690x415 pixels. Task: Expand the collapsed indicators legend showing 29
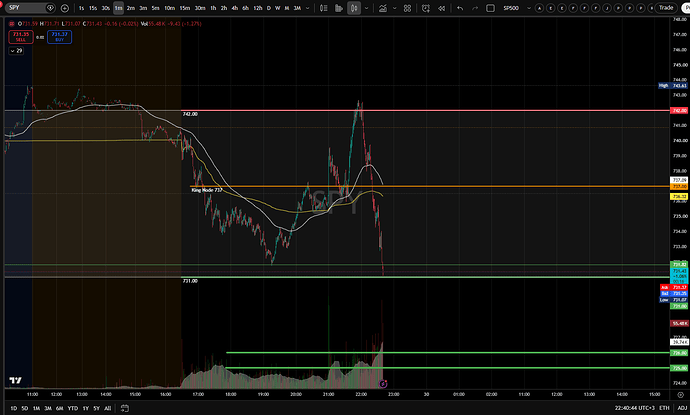tap(16, 51)
